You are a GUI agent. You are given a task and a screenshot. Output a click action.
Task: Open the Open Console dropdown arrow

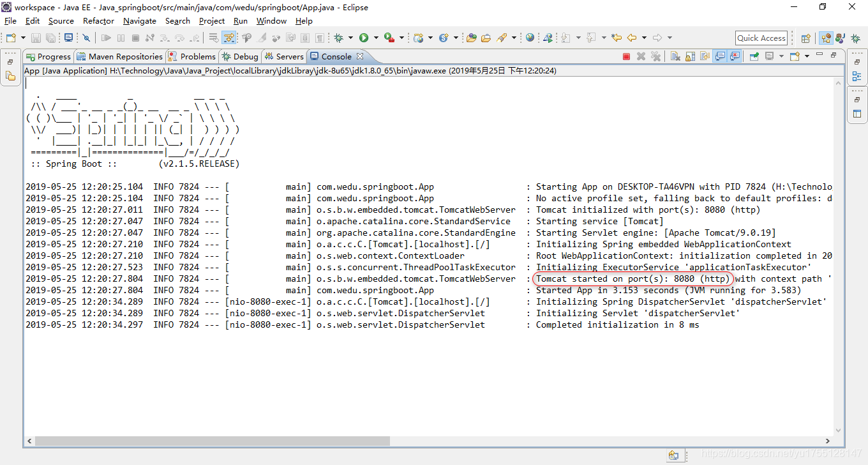coord(807,56)
